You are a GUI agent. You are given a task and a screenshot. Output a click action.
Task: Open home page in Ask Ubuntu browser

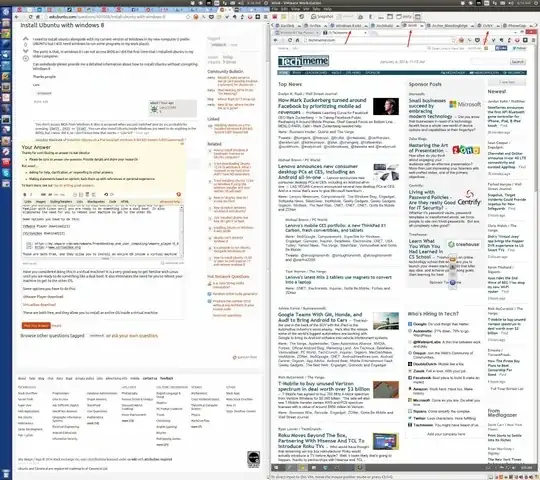38,17
